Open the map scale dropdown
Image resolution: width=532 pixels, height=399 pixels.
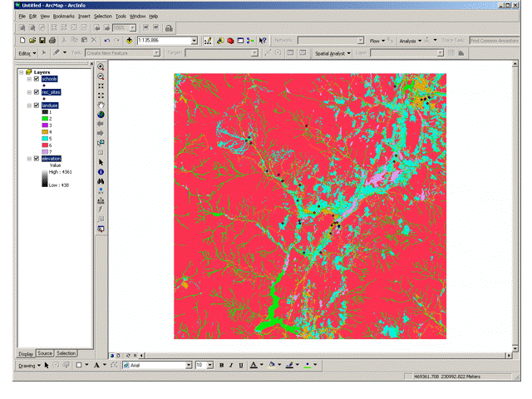point(194,41)
